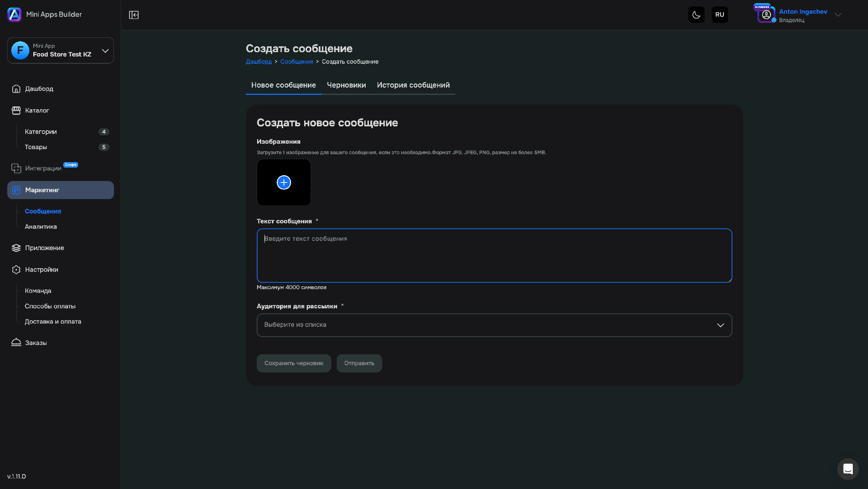Focus the Текст сообщения text area

click(x=494, y=256)
